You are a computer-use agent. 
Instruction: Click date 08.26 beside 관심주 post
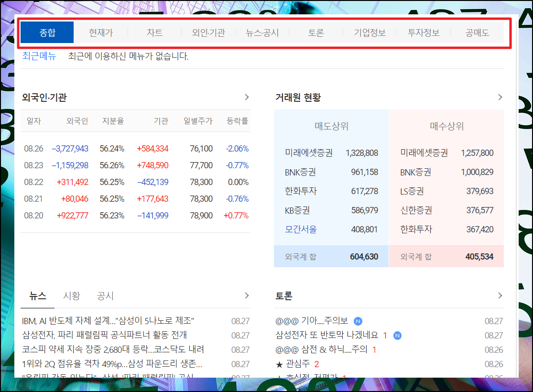click(494, 364)
